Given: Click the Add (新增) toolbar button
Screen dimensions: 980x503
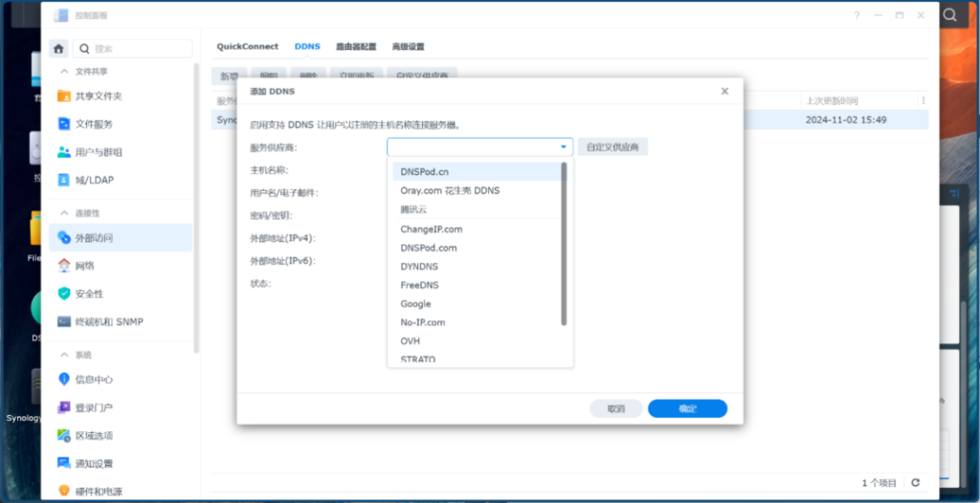Looking at the screenshot, I should [x=230, y=76].
